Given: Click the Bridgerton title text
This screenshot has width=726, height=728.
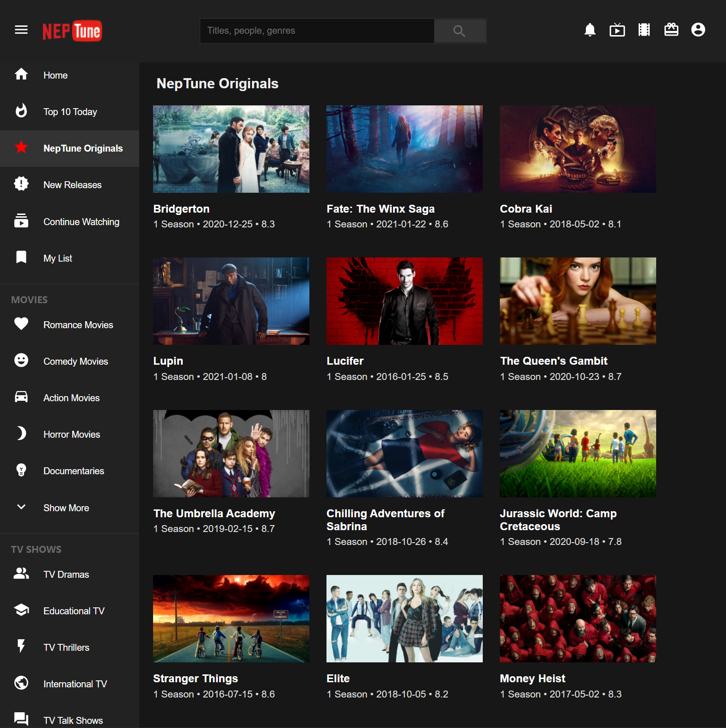Looking at the screenshot, I should pos(181,209).
